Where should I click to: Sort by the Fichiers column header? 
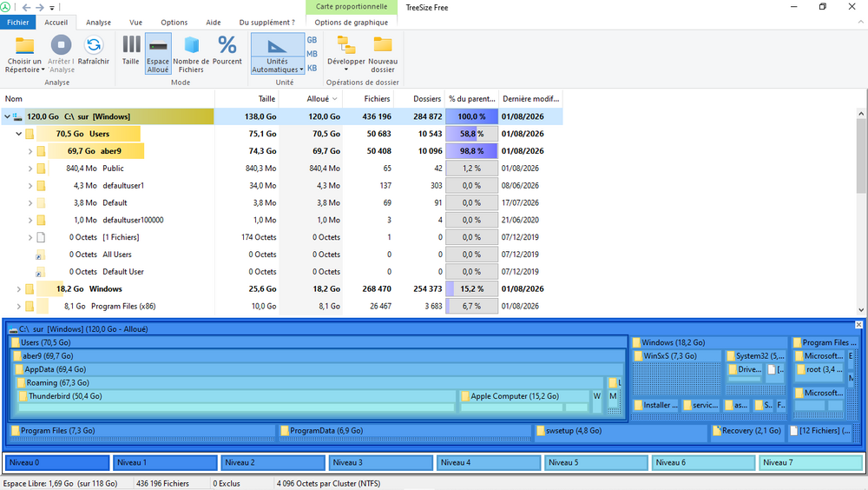tap(367, 99)
